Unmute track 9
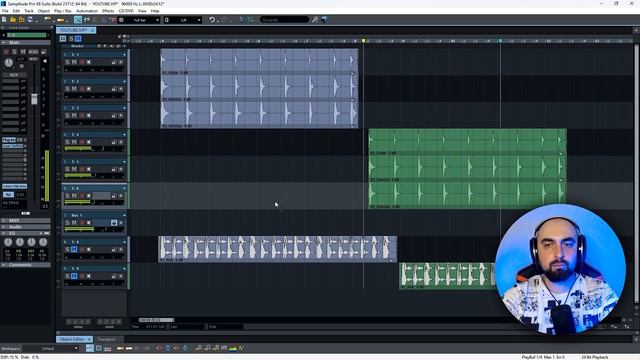 (x=74, y=276)
